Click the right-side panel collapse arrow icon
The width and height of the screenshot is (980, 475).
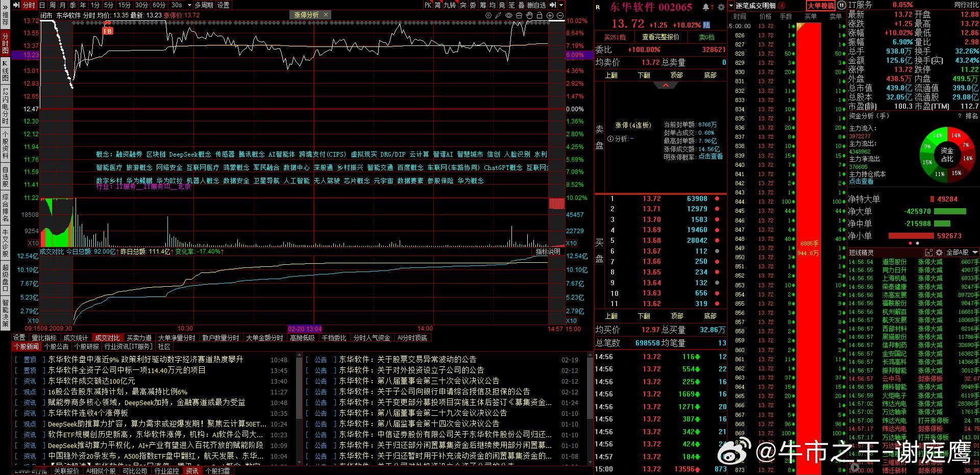[x=553, y=5]
